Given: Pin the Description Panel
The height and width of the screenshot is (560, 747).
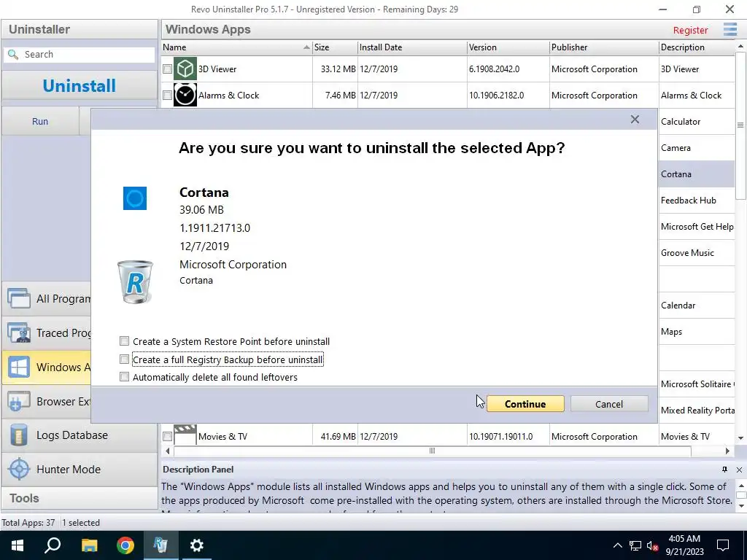Looking at the screenshot, I should (x=724, y=470).
